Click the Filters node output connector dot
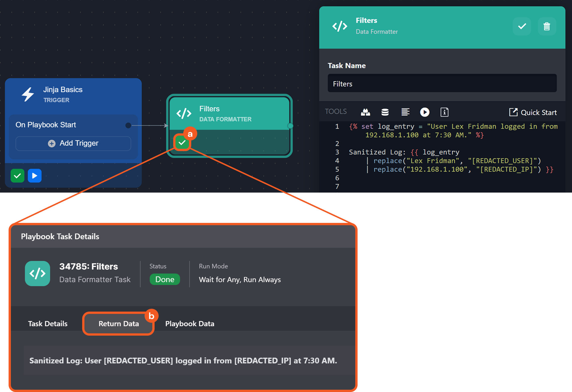This screenshot has height=392, width=572. coord(290,126)
